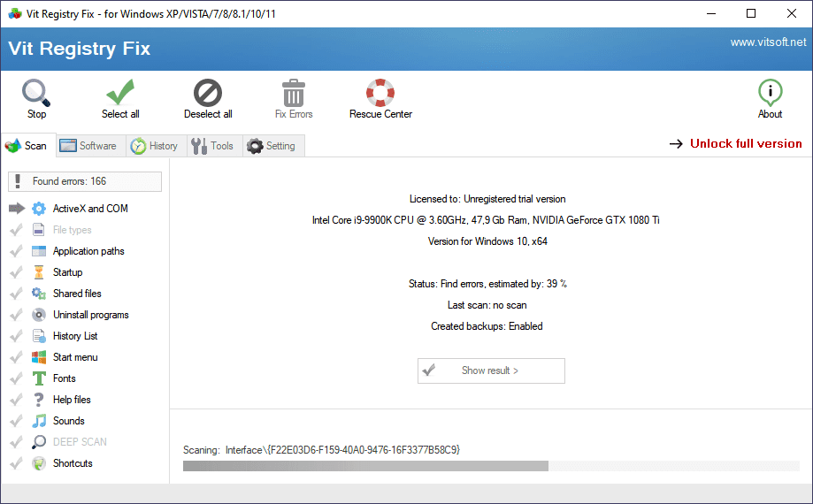The height and width of the screenshot is (504, 813).
Task: Toggle the Shortcuts checkmark
Action: pos(16,463)
